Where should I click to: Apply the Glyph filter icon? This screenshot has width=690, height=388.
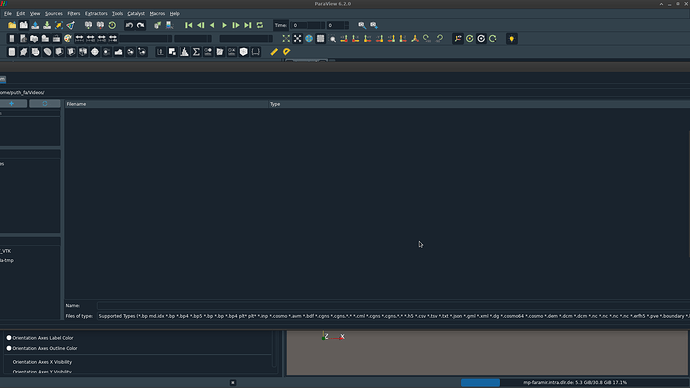tap(95, 52)
